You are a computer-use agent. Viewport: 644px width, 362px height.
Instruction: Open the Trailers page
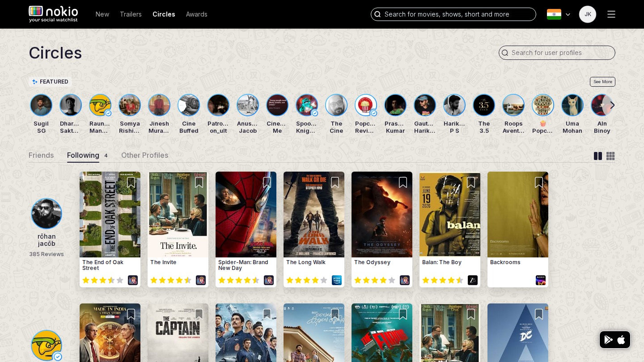tap(131, 14)
